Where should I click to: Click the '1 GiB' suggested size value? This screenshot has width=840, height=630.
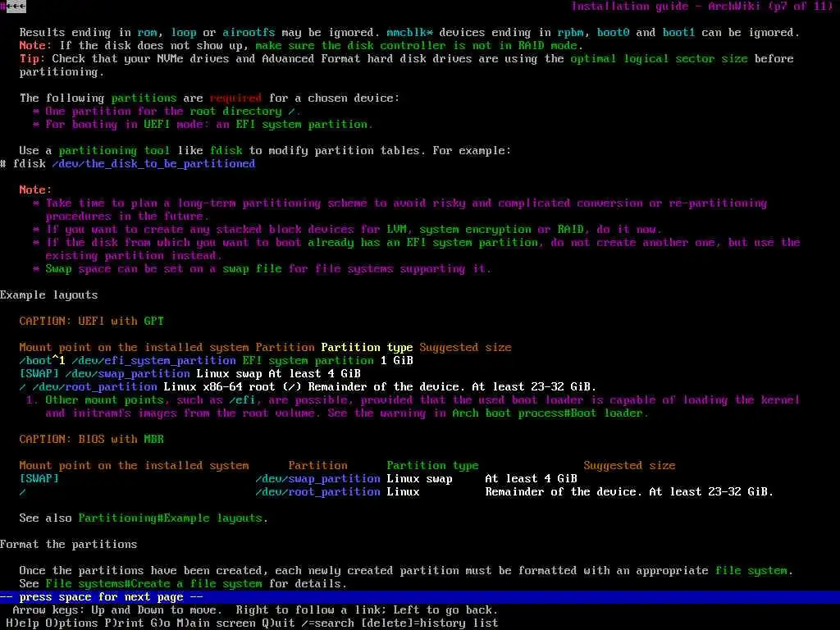(396, 361)
